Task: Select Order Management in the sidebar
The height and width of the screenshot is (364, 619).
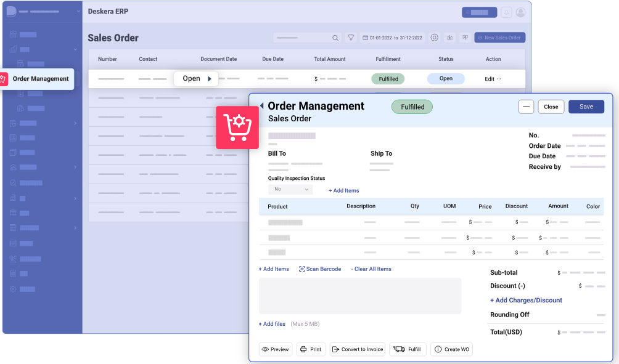Action: tap(38, 79)
